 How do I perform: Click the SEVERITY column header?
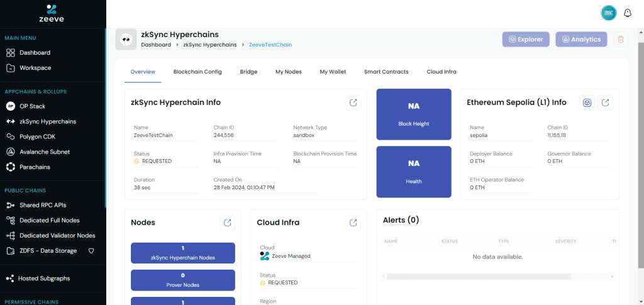point(565,241)
